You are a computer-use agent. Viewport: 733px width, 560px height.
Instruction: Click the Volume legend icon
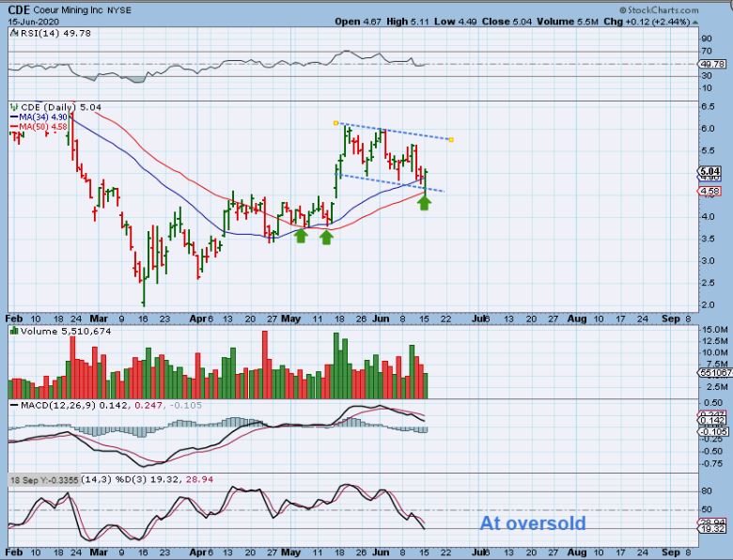tap(13, 331)
